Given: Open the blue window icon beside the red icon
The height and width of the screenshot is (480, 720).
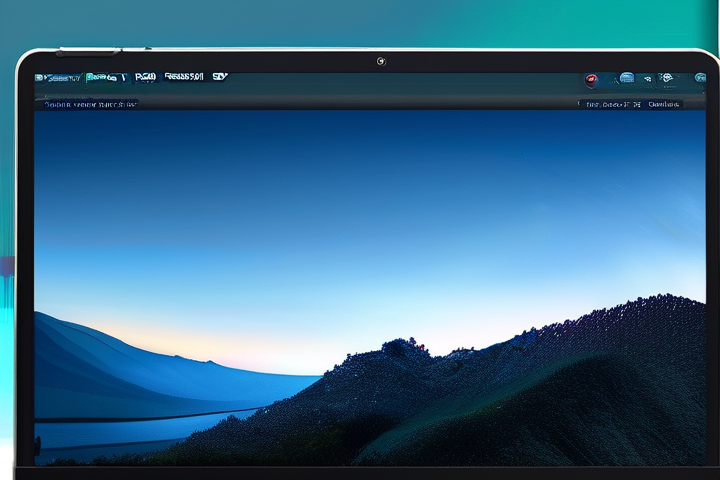Looking at the screenshot, I should coord(627,78).
